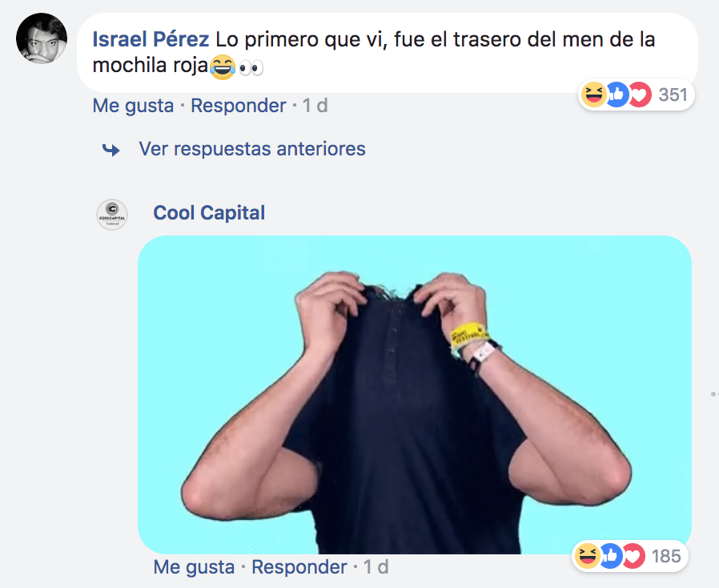The image size is (719, 588).
Task: Reply to Cool Capital's GIF via Responder
Action: pos(299,567)
